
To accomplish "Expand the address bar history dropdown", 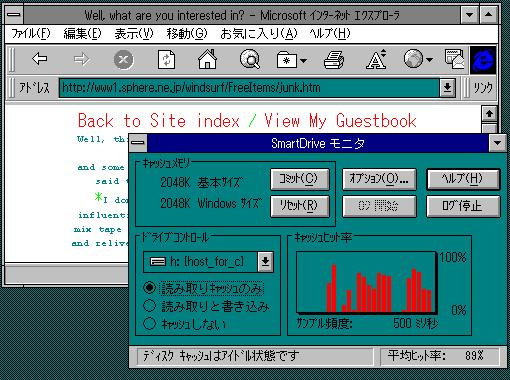I will 447,88.
